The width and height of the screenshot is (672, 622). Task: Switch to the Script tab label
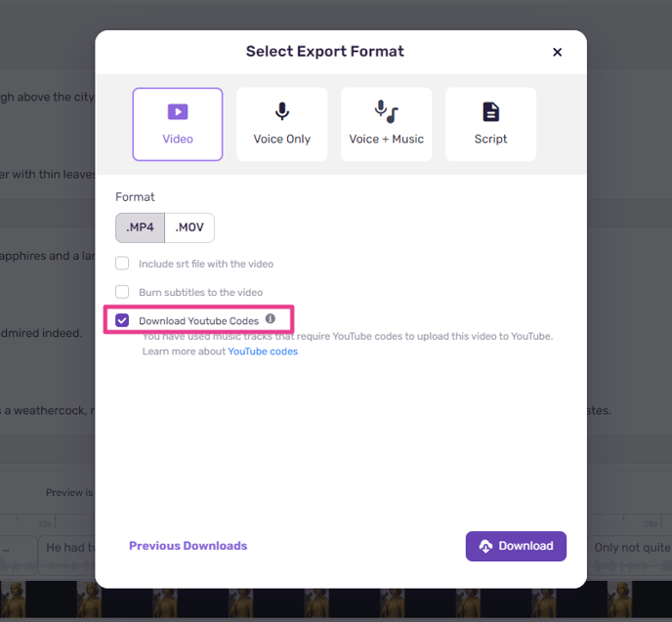coord(490,139)
